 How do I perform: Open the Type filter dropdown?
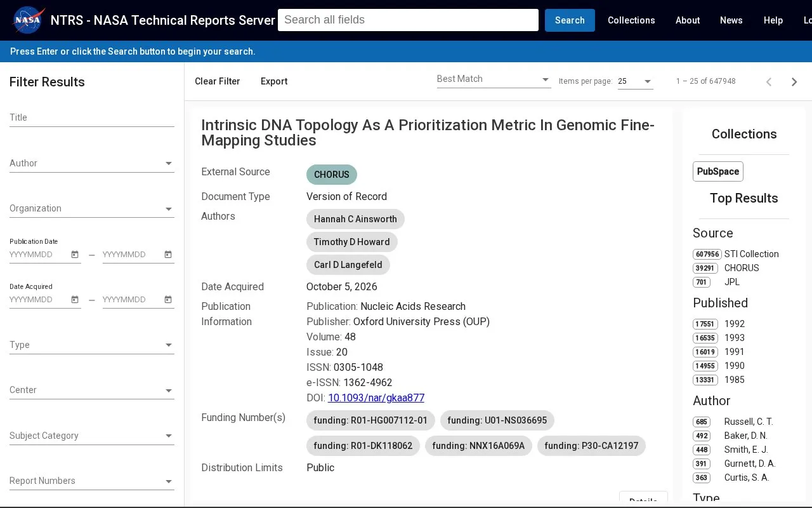point(92,345)
